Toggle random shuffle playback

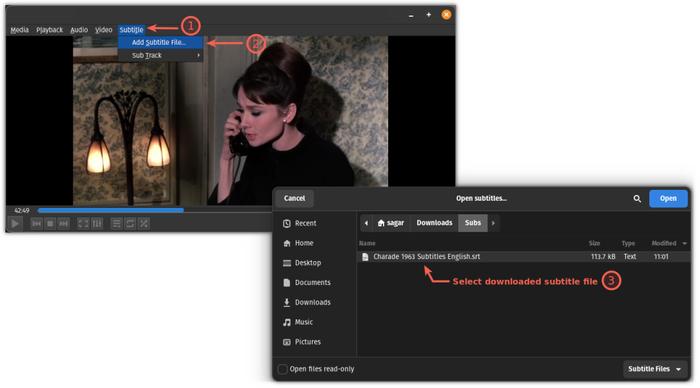[x=144, y=223]
